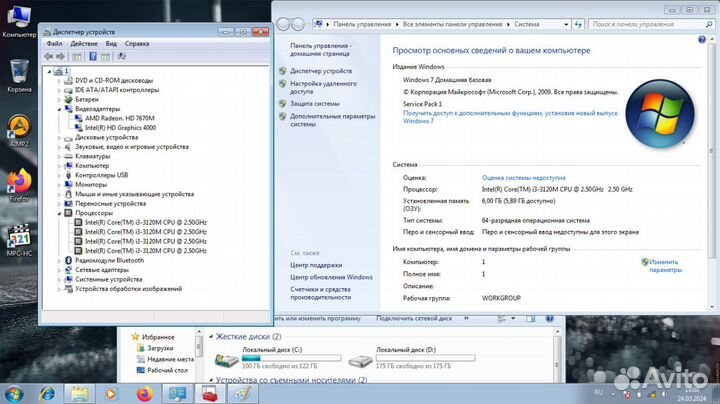
Task: Click the preview pane icon in Explorer
Action: tap(531, 319)
